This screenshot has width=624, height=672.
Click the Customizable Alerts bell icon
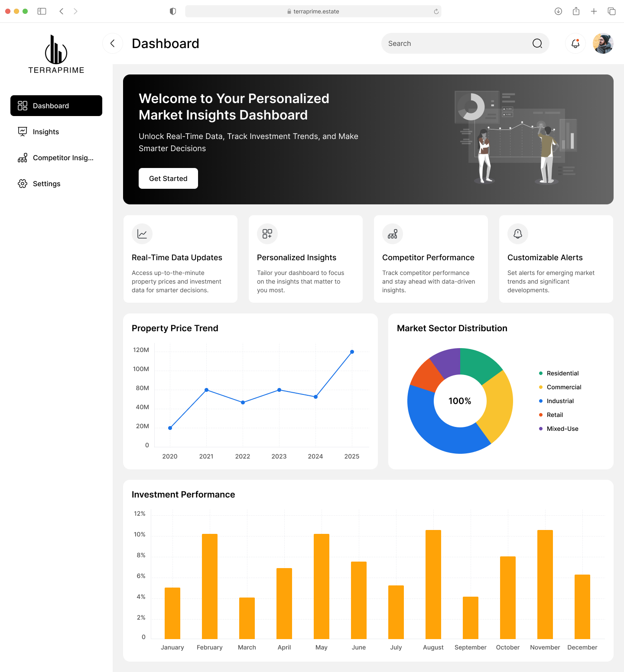coord(518,234)
